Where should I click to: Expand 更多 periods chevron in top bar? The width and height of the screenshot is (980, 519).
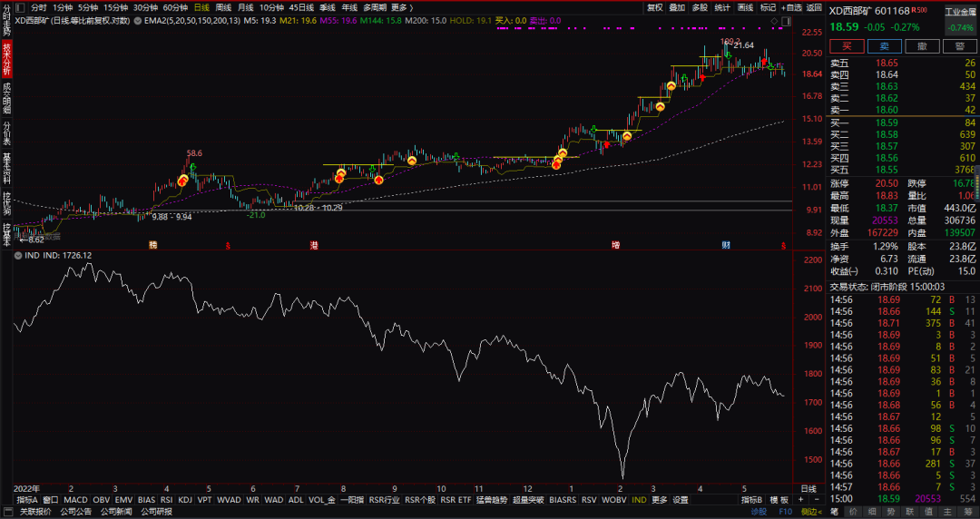tap(403, 7)
